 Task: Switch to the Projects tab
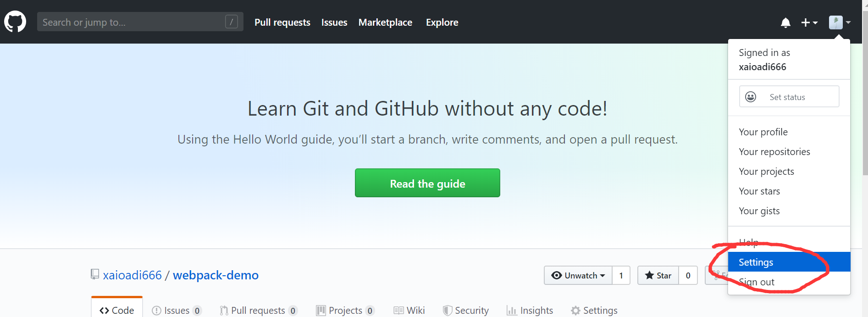pyautogui.click(x=346, y=311)
